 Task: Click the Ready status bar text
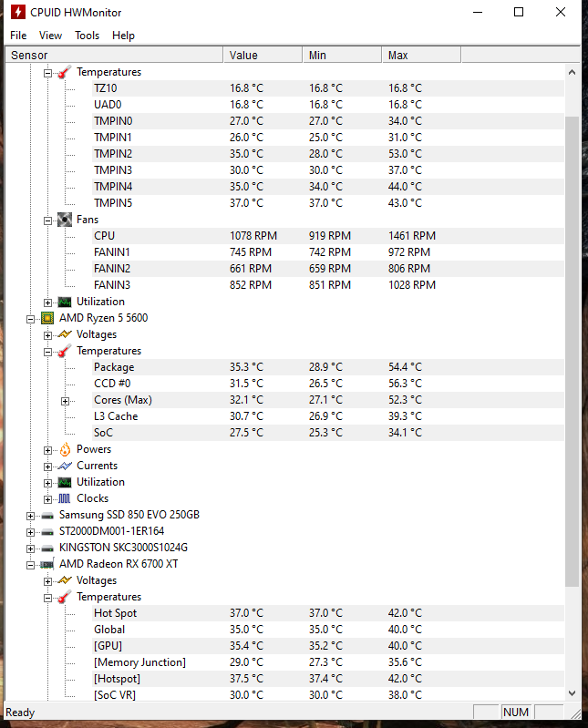(20, 713)
